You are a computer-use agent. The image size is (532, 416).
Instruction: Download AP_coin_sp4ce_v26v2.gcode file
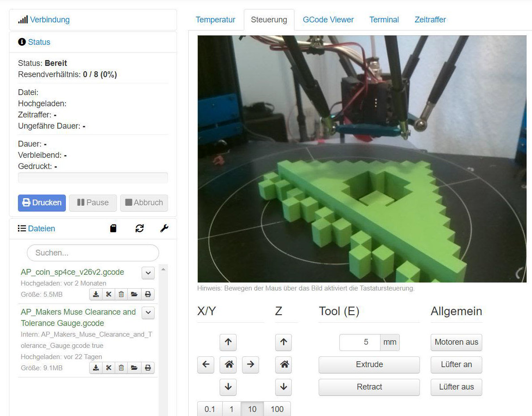[x=96, y=295]
